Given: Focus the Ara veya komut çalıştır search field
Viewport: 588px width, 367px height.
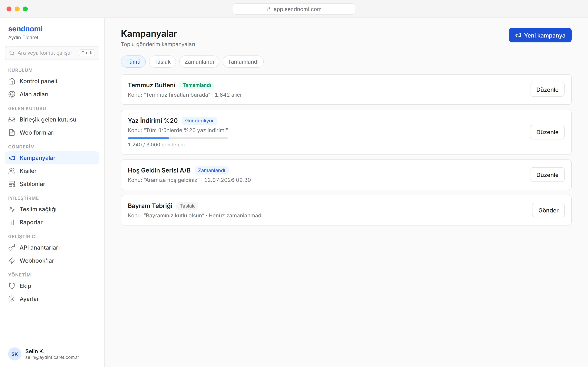Looking at the screenshot, I should [52, 53].
